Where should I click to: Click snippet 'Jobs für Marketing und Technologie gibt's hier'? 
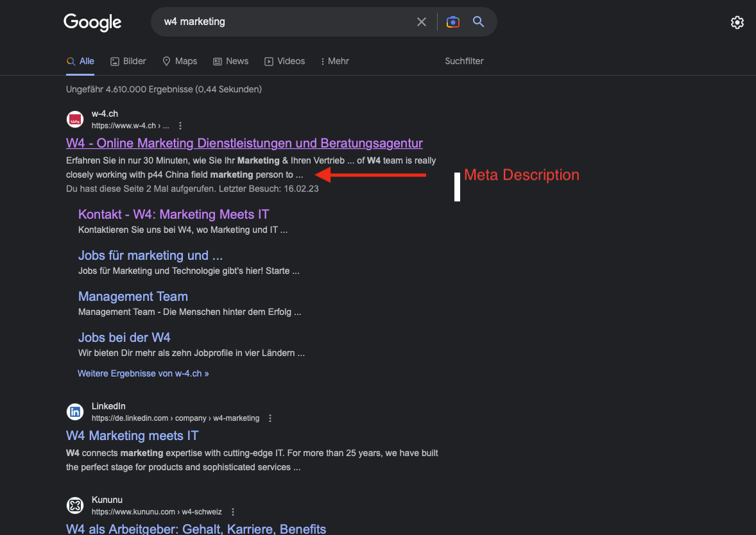[189, 271]
